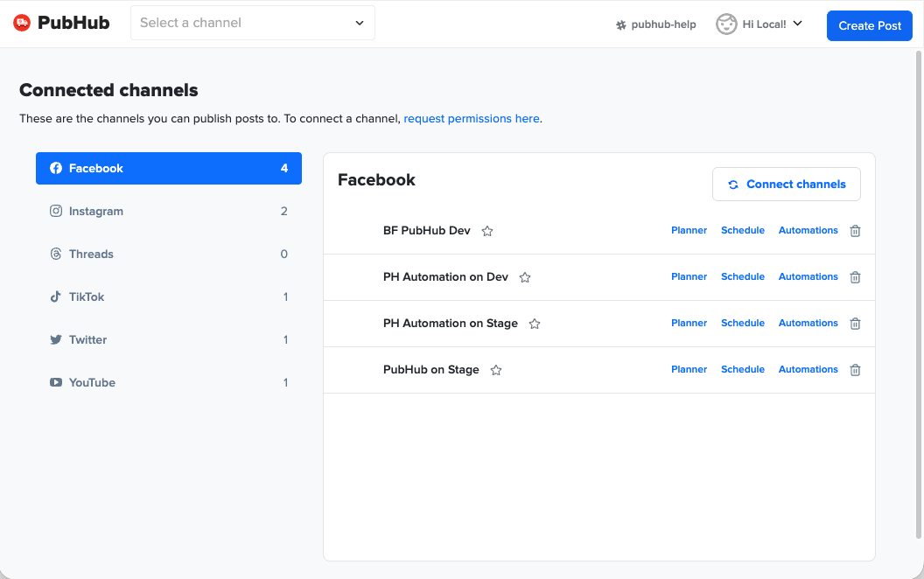Select the YouTube channel tab
924x579 pixels.
click(x=169, y=383)
